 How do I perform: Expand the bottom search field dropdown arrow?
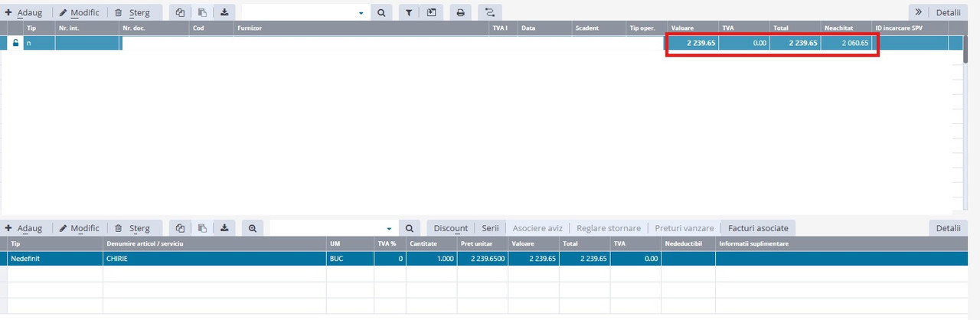tap(389, 229)
